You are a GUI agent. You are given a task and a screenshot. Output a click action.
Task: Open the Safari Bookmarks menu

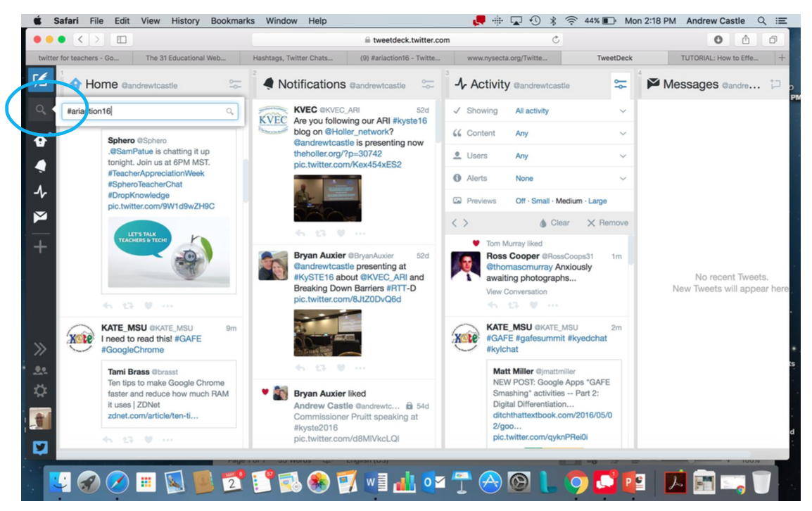tap(232, 20)
